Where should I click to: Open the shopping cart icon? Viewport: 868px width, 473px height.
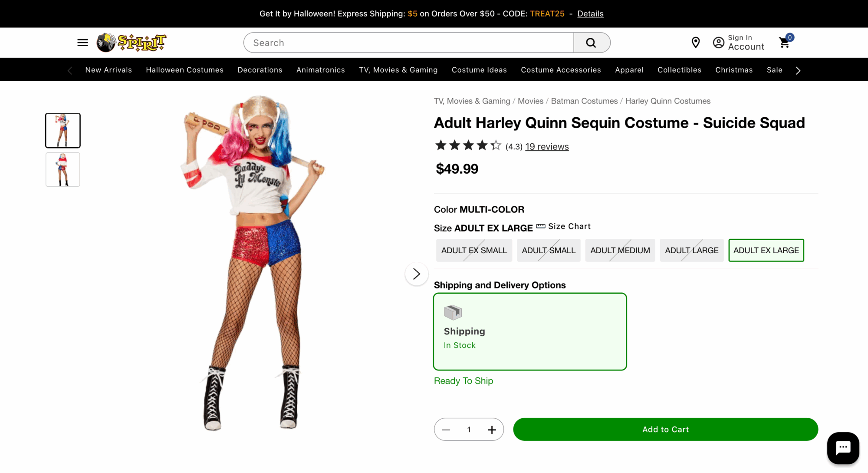[x=785, y=43]
